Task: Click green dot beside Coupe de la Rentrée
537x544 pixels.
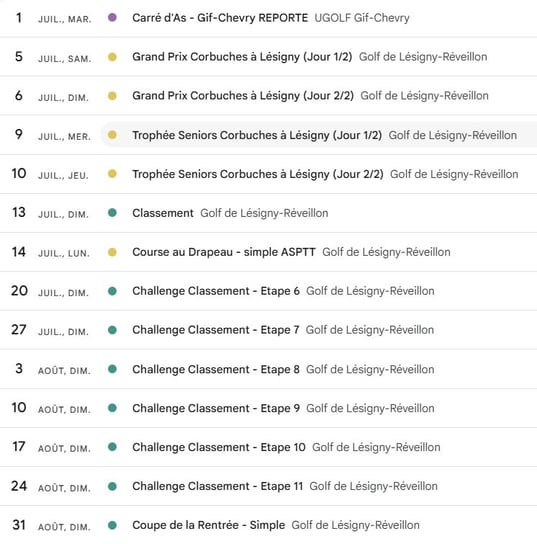Action: (x=112, y=525)
